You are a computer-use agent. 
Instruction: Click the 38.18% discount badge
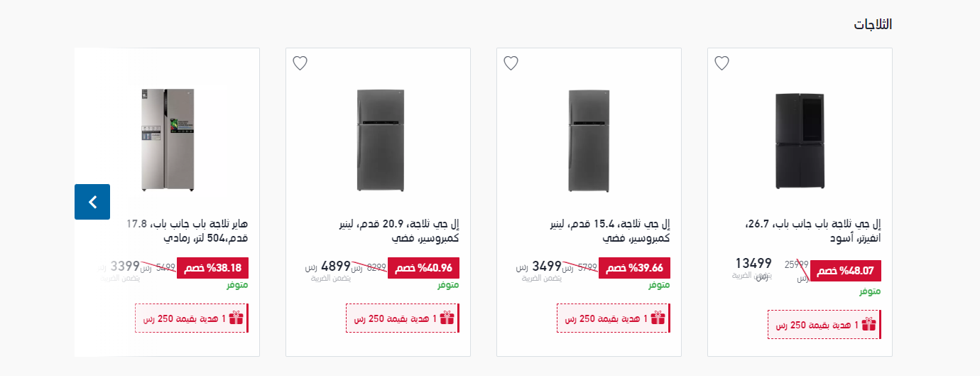[x=213, y=268]
